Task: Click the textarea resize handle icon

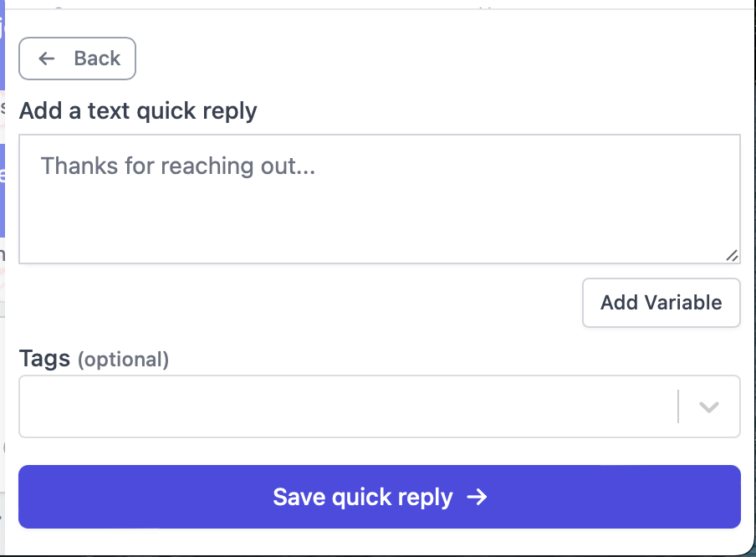Action: coord(733,255)
